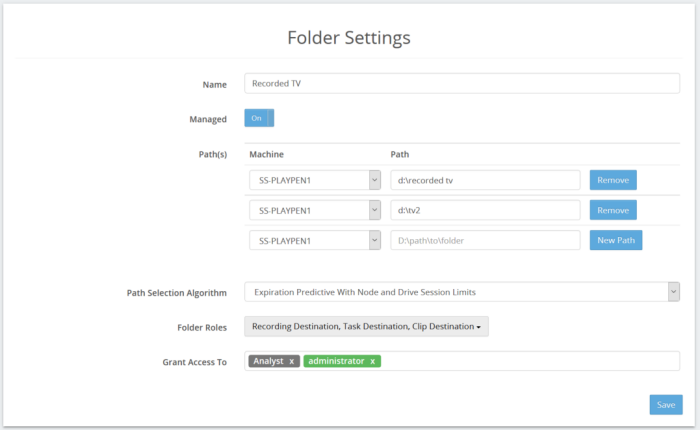700x430 pixels.
Task: Click the New Path button
Action: 616,240
